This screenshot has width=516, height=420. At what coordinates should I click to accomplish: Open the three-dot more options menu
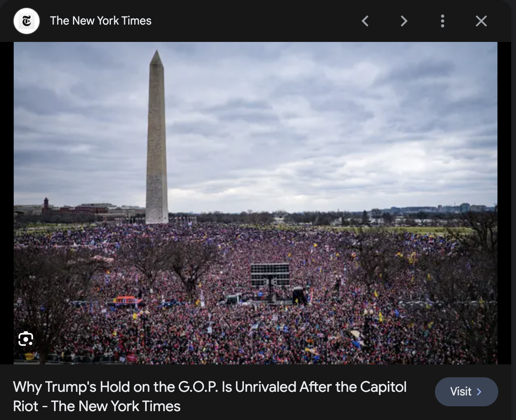pyautogui.click(x=443, y=21)
